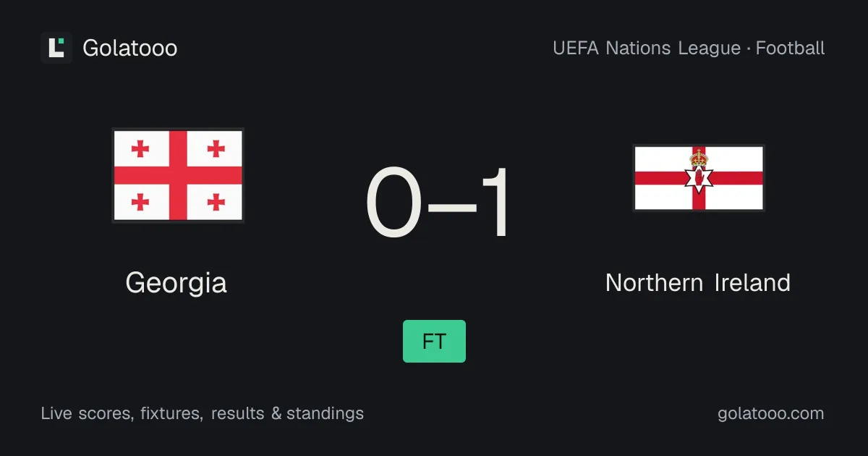
Task: Click bottom-right small cross on Georgia flag
Action: 216,202
